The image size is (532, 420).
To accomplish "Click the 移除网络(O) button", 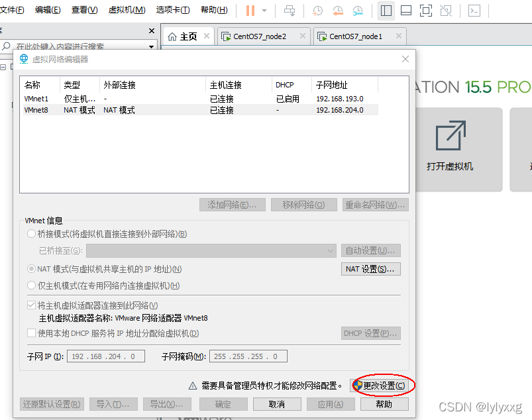I will pos(303,205).
